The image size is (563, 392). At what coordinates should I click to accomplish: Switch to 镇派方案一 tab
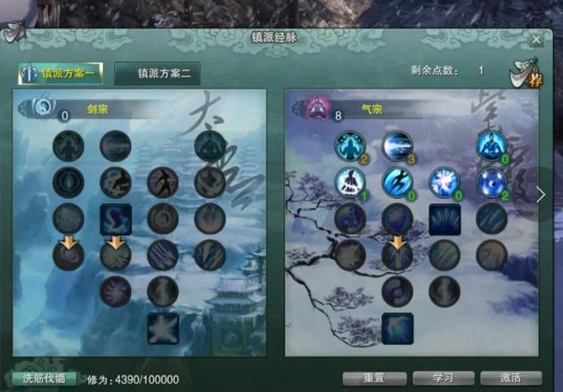(61, 74)
